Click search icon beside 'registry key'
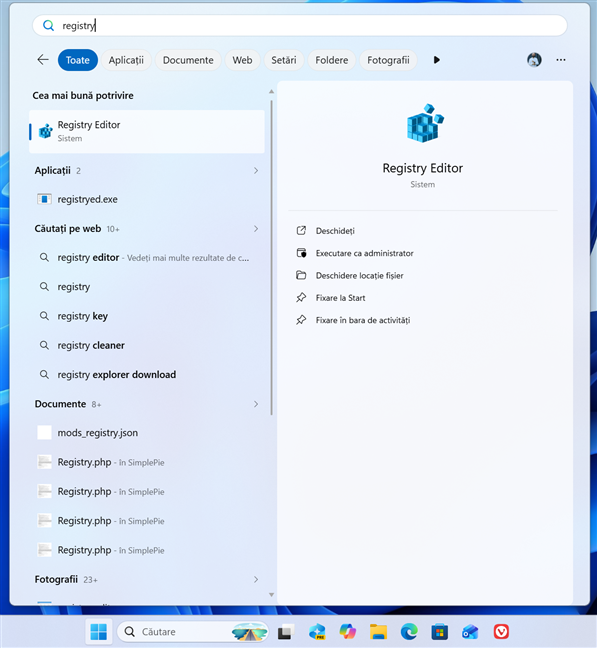Viewport: 597px width, 648px height. click(44, 316)
